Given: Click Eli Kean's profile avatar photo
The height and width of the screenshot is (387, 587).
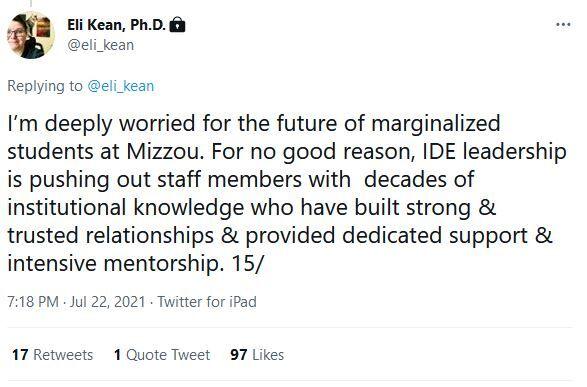Looking at the screenshot, I should pos(31,35).
